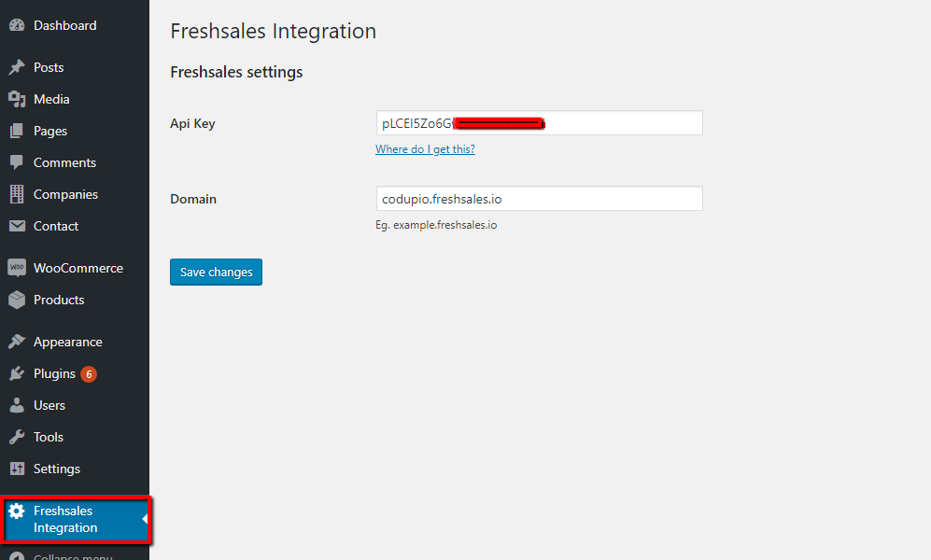
Task: Click the WooCommerce logo icon
Action: tap(17, 268)
